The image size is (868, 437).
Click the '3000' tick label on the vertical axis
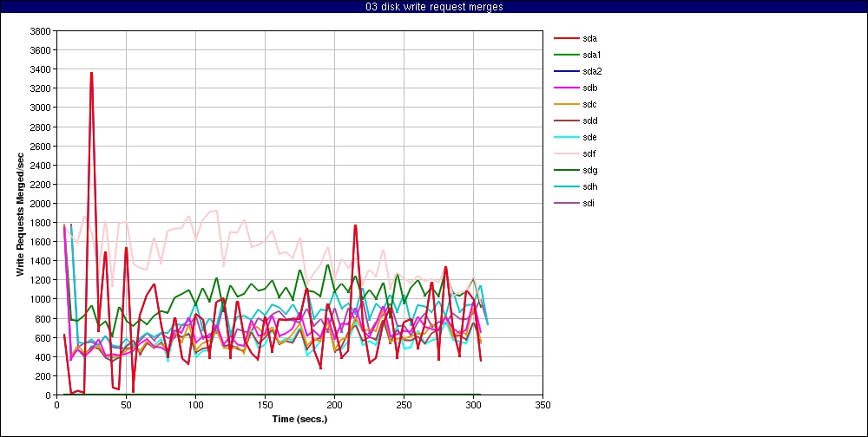(42, 108)
